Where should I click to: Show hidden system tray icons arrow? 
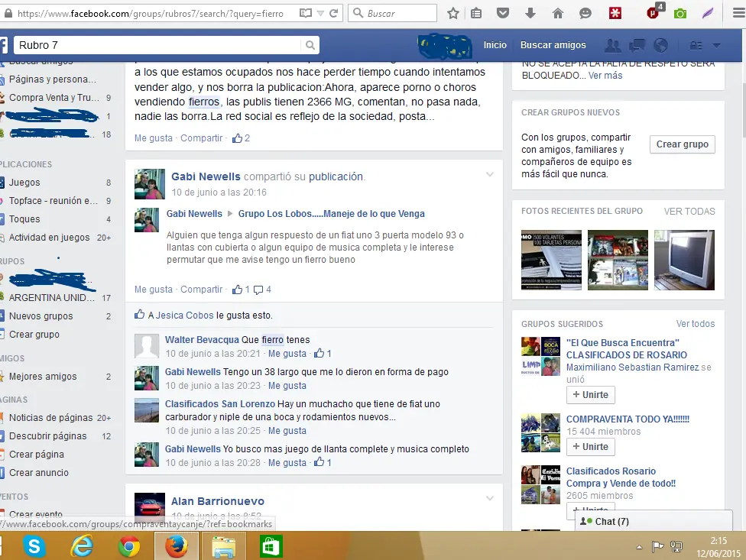point(639,547)
